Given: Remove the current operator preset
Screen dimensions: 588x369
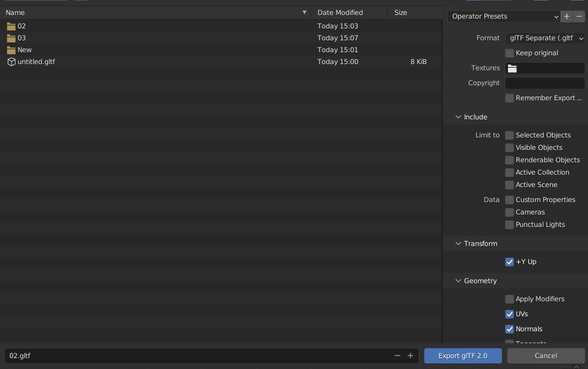Looking at the screenshot, I should coord(579,16).
